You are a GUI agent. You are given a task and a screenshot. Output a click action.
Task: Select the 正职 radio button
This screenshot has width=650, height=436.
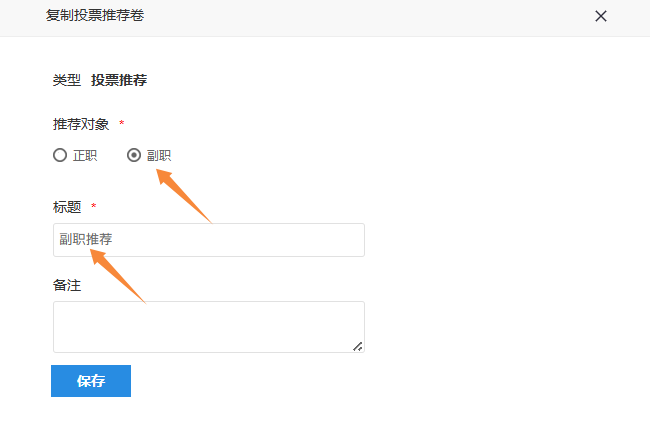click(60, 155)
